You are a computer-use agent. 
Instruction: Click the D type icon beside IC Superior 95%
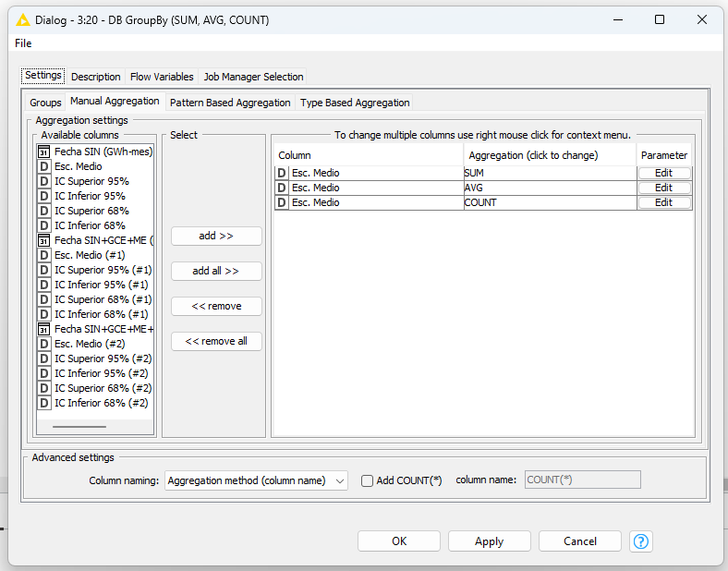[x=43, y=181]
